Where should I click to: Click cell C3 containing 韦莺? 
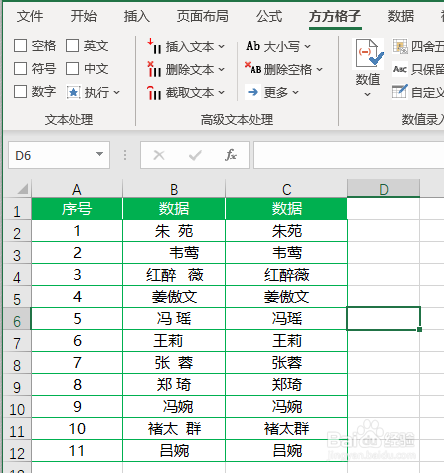287,253
